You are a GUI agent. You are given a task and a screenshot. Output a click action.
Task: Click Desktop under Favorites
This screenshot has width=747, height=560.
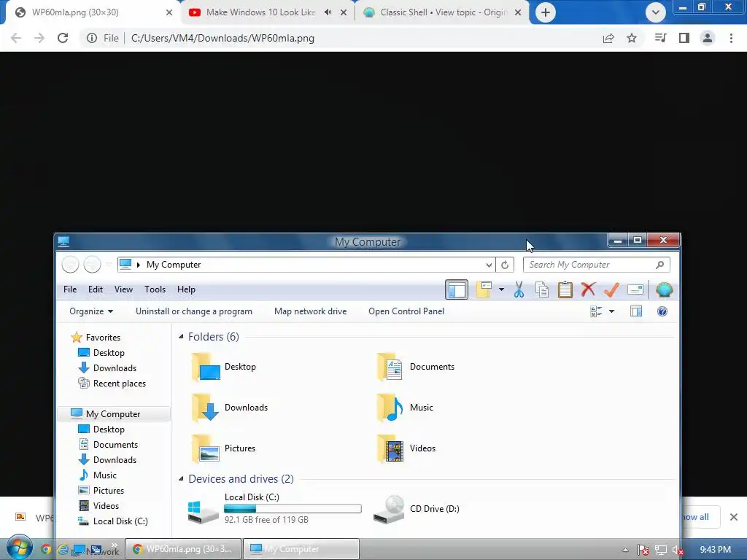tap(101, 353)
